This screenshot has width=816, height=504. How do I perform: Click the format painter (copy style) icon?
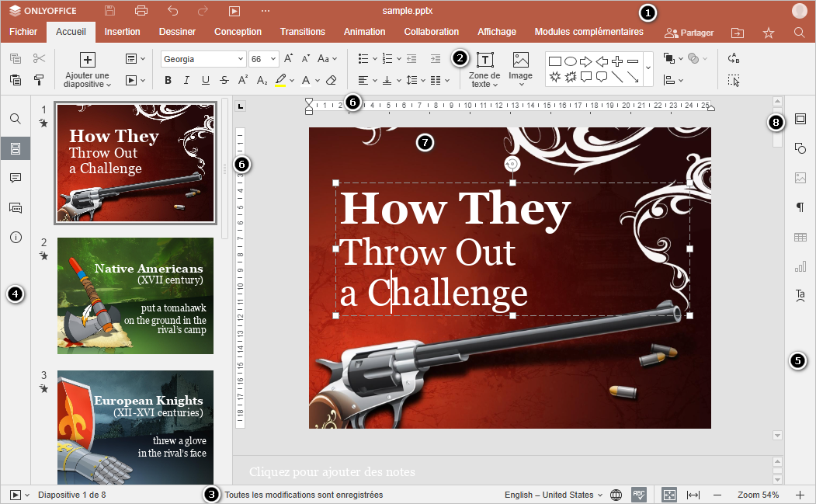pyautogui.click(x=38, y=79)
